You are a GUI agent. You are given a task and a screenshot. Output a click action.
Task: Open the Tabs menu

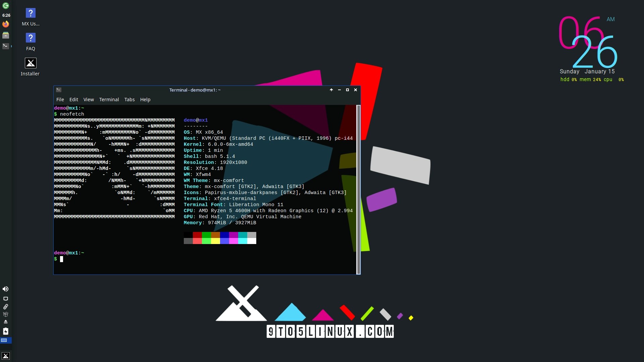point(129,100)
